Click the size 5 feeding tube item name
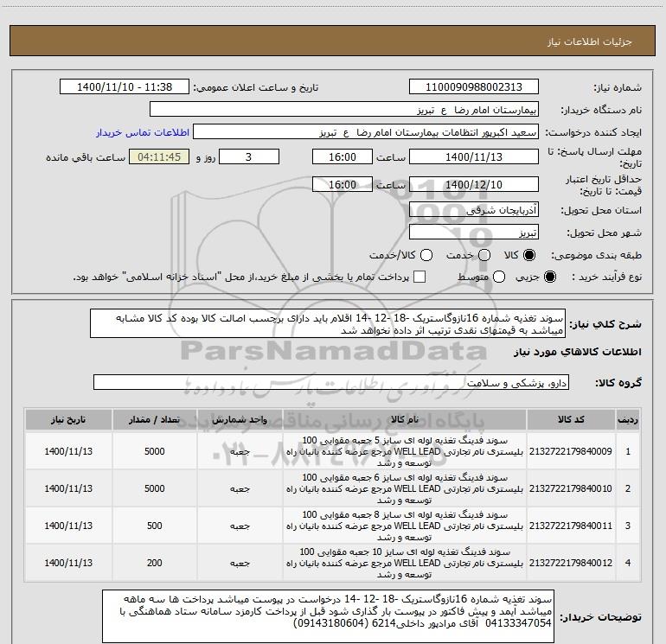The image size is (666, 644). (405, 451)
